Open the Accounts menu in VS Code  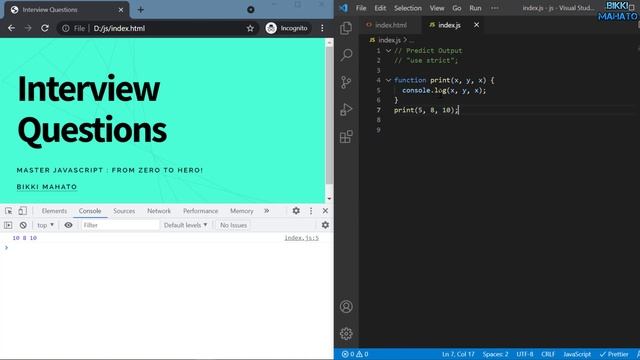(346, 307)
